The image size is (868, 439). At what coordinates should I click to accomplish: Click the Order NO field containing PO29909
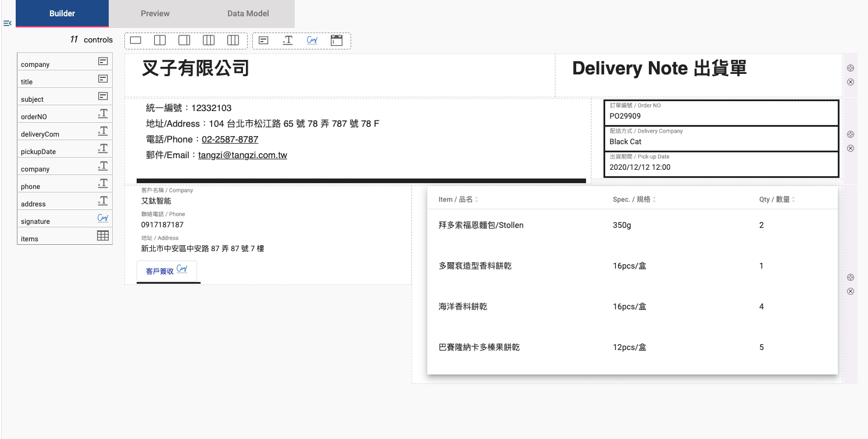click(721, 113)
